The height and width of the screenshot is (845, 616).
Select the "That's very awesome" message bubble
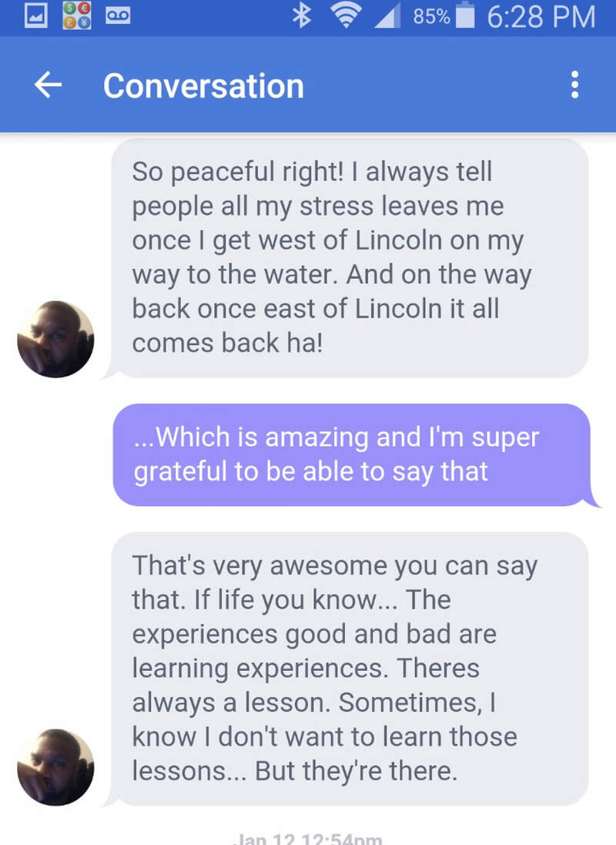pos(350,668)
